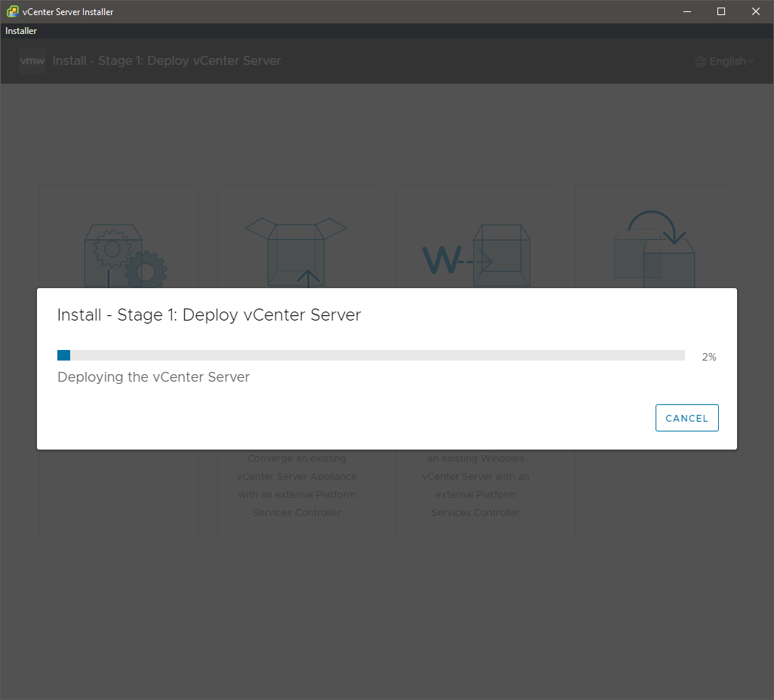Click the "Deploying the vCenter Server" status text

153,377
